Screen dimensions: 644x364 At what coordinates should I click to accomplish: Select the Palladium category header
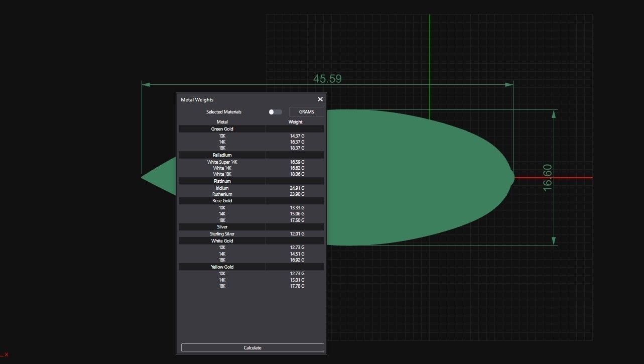tap(251, 155)
